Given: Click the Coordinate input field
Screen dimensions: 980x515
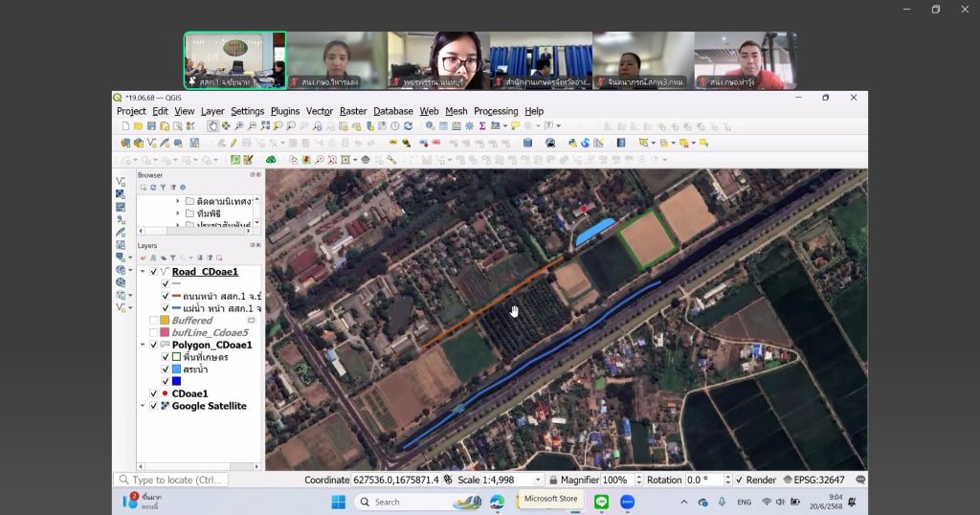Looking at the screenshot, I should tap(396, 480).
